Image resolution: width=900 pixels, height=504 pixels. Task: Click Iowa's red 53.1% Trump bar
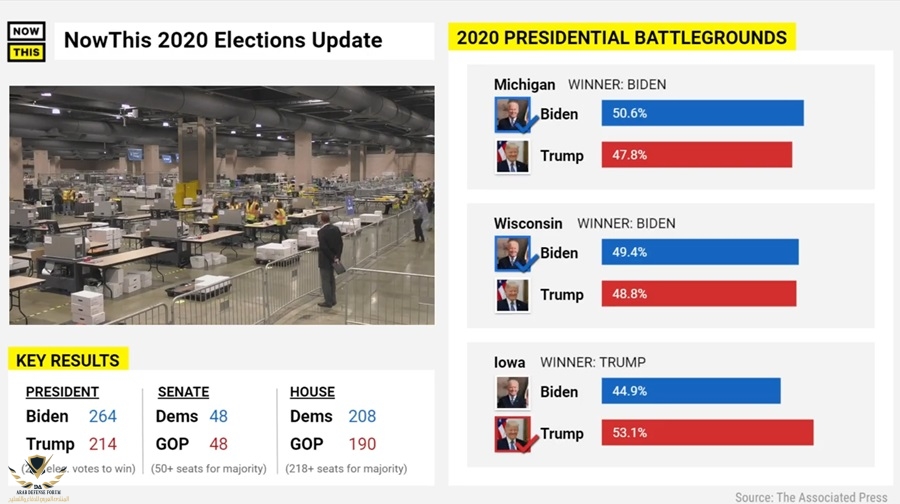707,433
